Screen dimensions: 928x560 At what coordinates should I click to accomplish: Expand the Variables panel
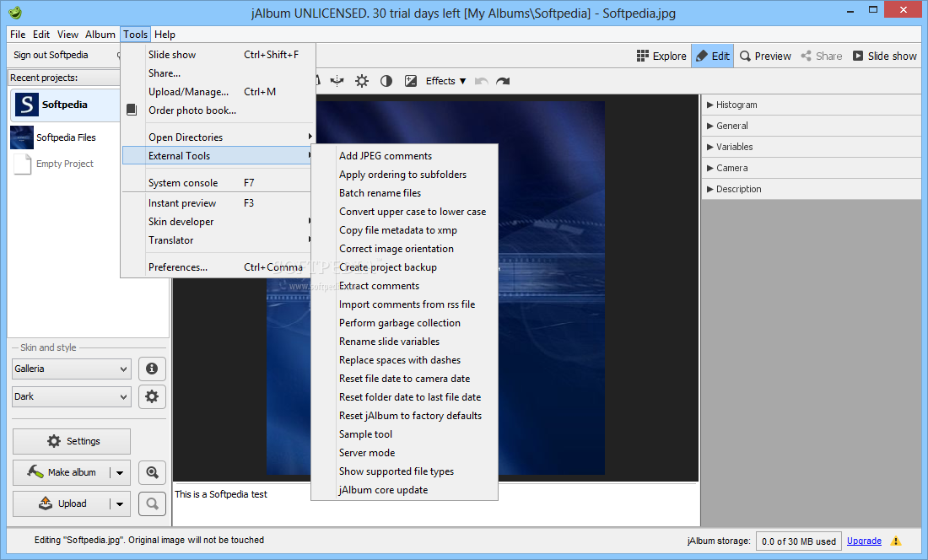[812, 147]
